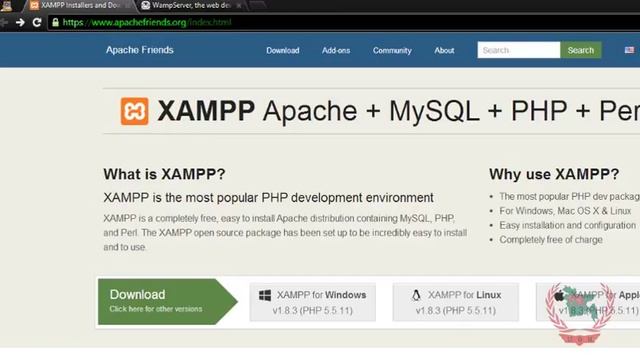Close the WampServer tab

[x=239, y=6]
